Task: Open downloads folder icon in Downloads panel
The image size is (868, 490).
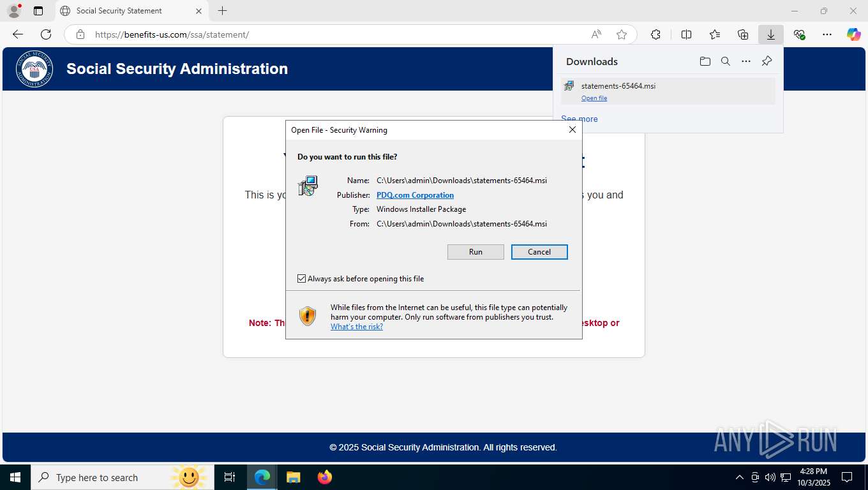Action: [x=705, y=61]
